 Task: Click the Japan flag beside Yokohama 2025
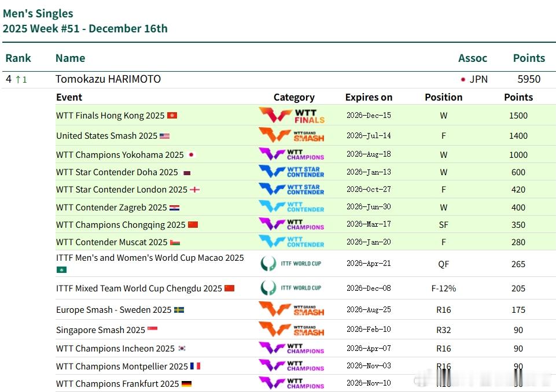[191, 154]
